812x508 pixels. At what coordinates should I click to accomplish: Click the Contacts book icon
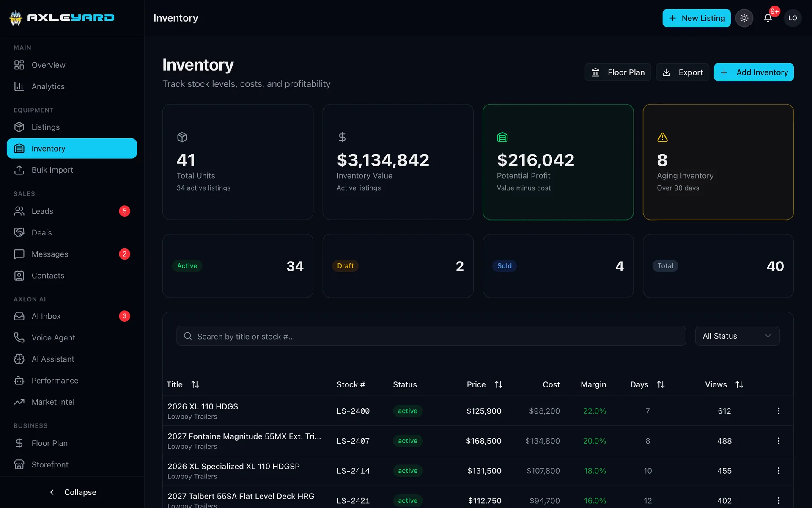(19, 276)
